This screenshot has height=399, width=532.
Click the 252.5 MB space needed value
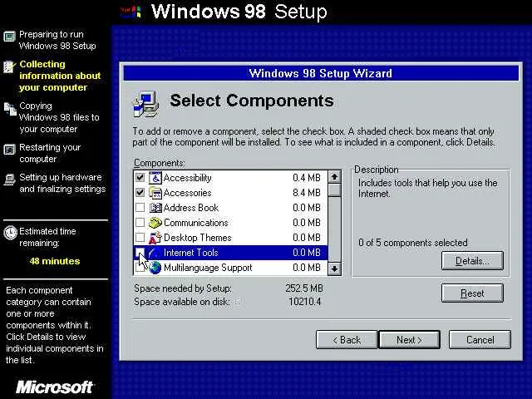pyautogui.click(x=304, y=288)
